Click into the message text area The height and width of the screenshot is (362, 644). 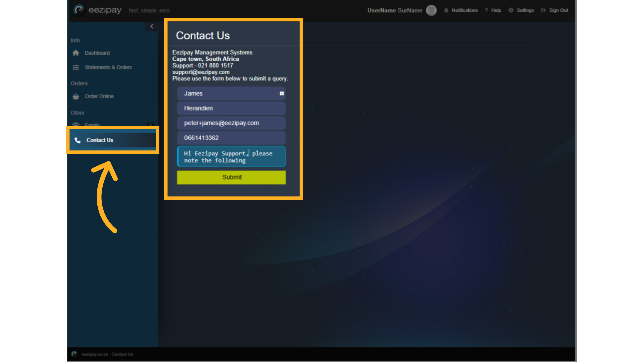point(231,157)
